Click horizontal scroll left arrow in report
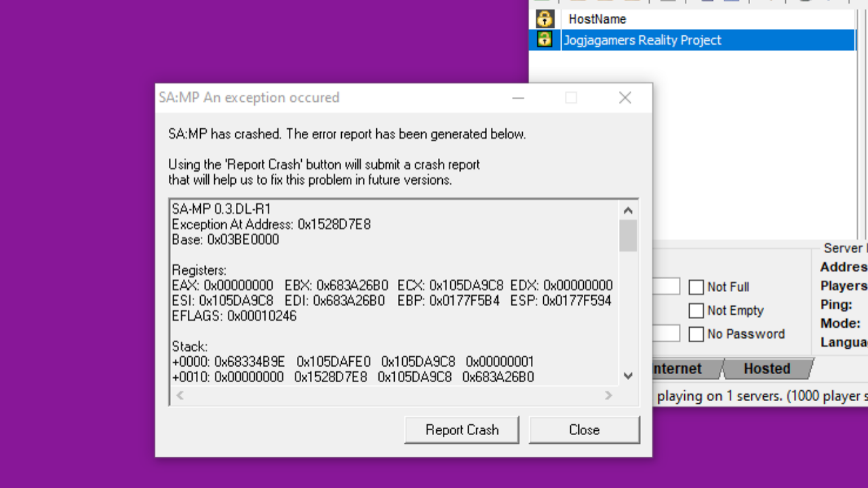The width and height of the screenshot is (868, 488). 180,395
